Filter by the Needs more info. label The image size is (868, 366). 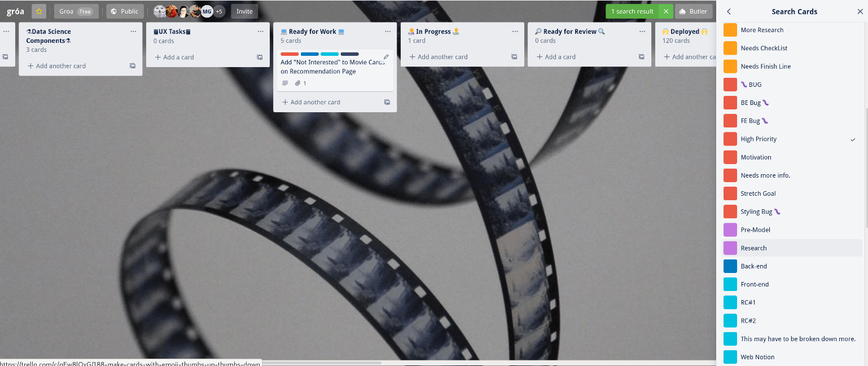click(792, 175)
